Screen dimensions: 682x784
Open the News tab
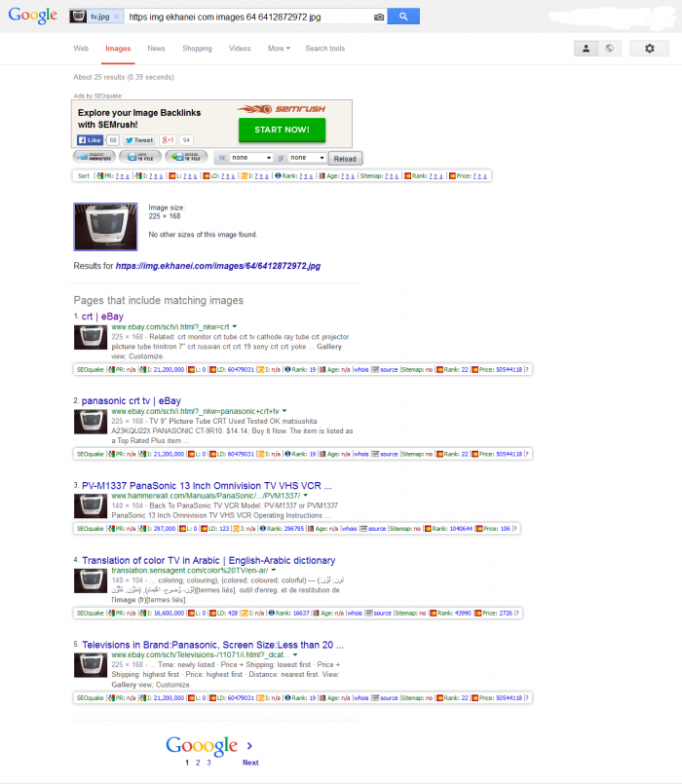[x=156, y=49]
